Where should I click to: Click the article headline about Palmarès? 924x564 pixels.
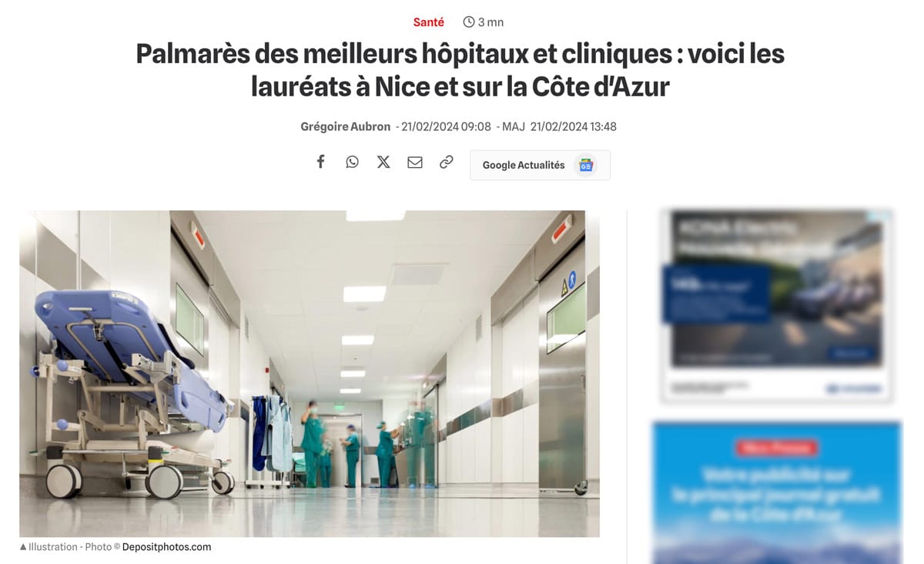click(460, 70)
